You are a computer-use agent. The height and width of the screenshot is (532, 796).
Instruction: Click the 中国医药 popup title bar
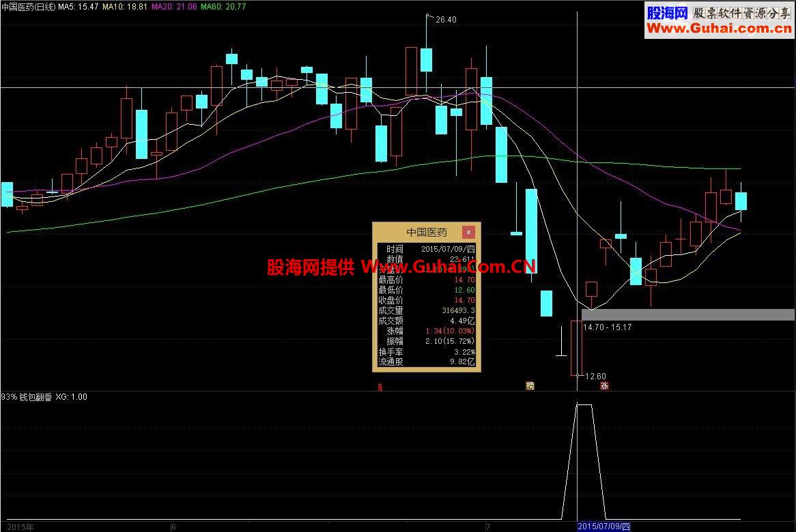coord(427,232)
